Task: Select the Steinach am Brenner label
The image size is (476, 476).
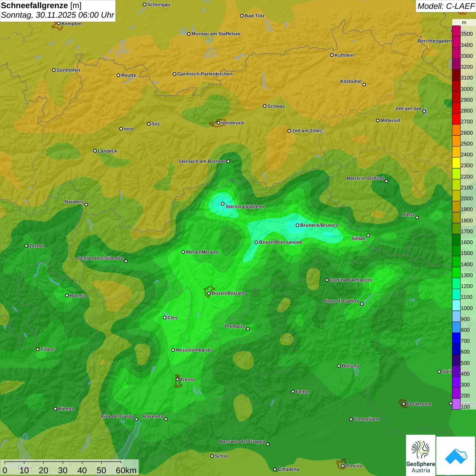Action: 202,161
